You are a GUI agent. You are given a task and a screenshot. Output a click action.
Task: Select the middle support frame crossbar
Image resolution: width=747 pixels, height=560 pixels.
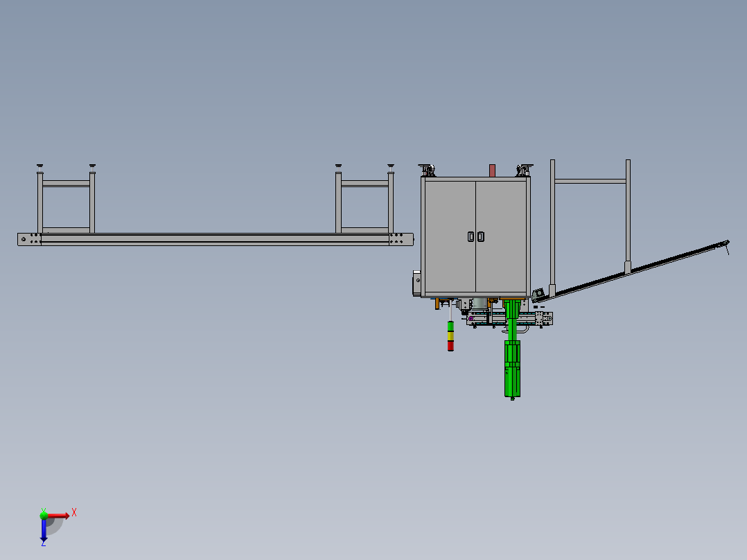[365, 183]
